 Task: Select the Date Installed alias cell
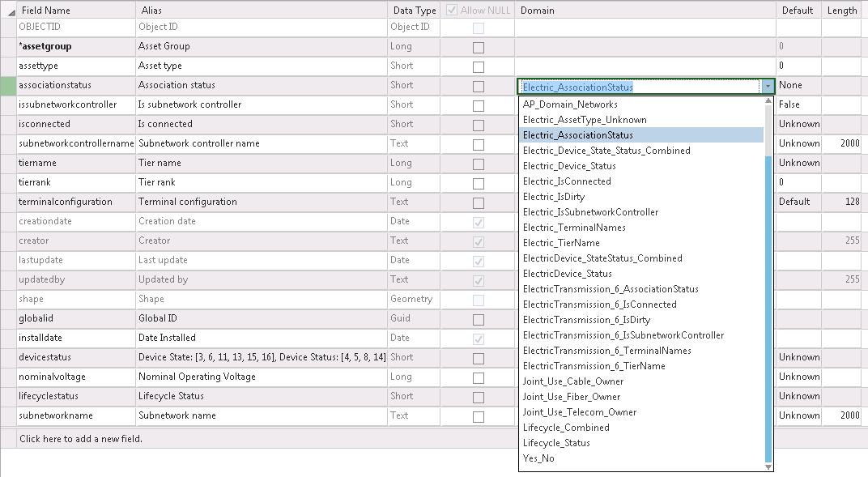[x=262, y=338]
